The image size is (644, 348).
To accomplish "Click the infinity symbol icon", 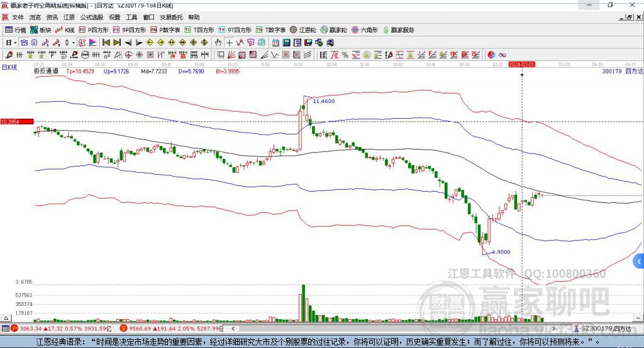I will 502,55.
